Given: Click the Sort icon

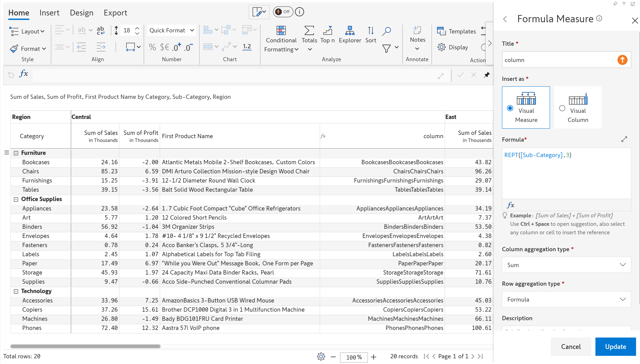Looking at the screenshot, I should click(x=371, y=31).
